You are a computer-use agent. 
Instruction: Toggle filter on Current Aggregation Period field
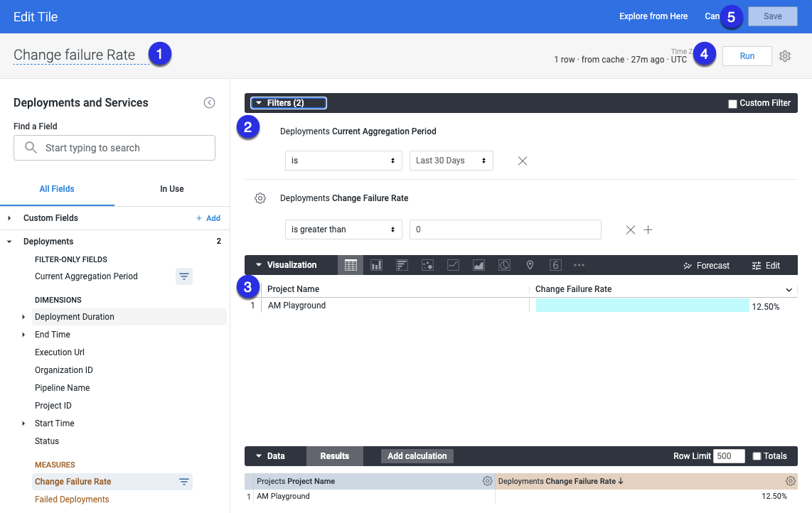pos(183,276)
